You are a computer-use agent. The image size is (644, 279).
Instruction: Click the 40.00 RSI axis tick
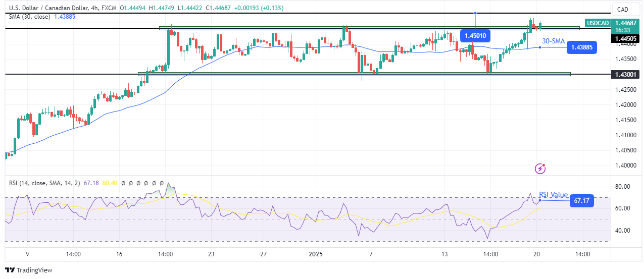(x=622, y=230)
